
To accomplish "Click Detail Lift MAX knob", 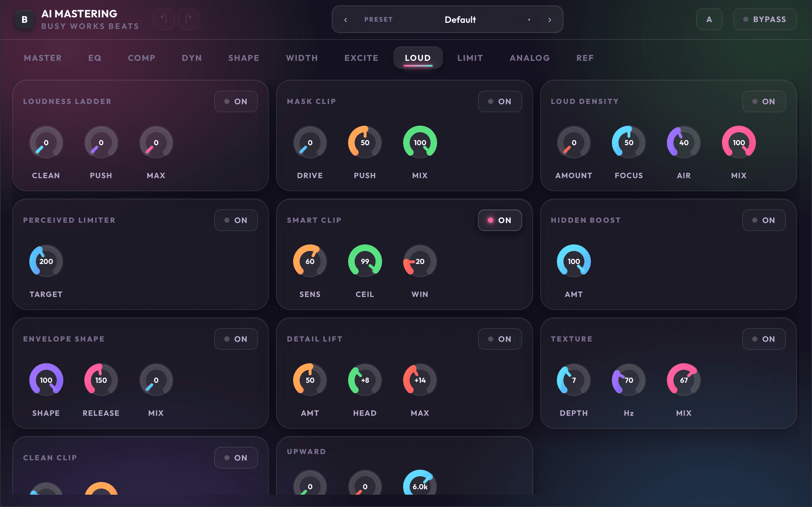I will point(420,380).
